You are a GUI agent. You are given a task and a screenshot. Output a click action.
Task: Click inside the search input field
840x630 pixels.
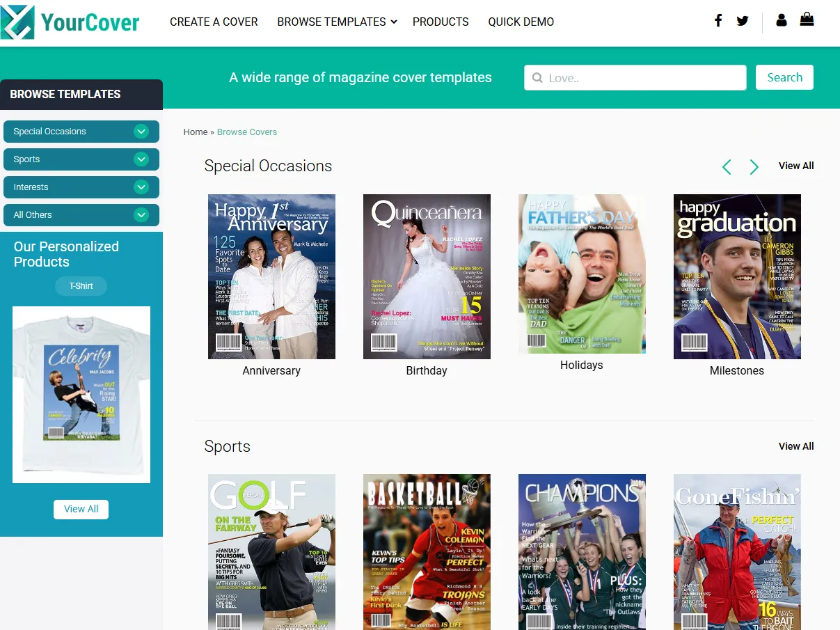pyautogui.click(x=633, y=77)
